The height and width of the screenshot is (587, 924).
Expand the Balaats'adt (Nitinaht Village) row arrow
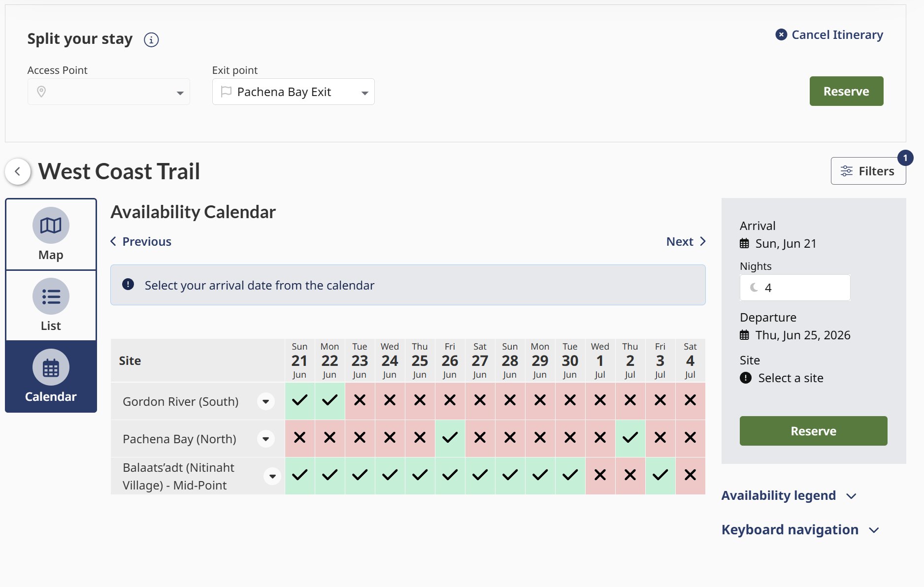272,476
